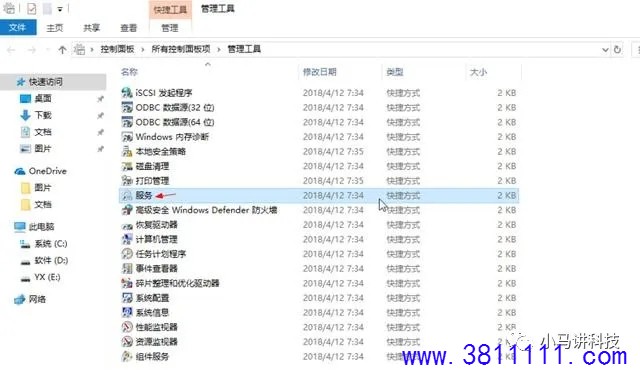Viewport: 640px width, 370px height.
Task: Expand the address bar history dropdown
Action: pyautogui.click(x=605, y=50)
